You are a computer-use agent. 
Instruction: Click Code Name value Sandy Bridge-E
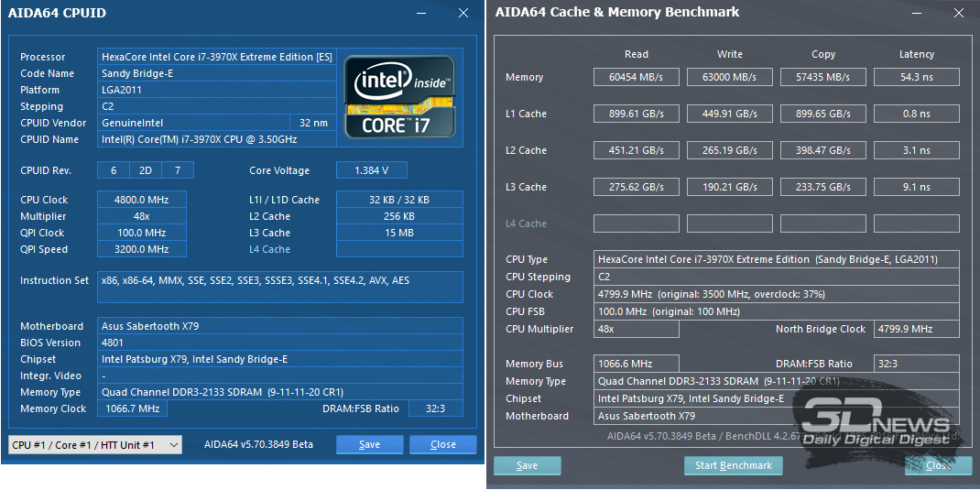pyautogui.click(x=217, y=73)
